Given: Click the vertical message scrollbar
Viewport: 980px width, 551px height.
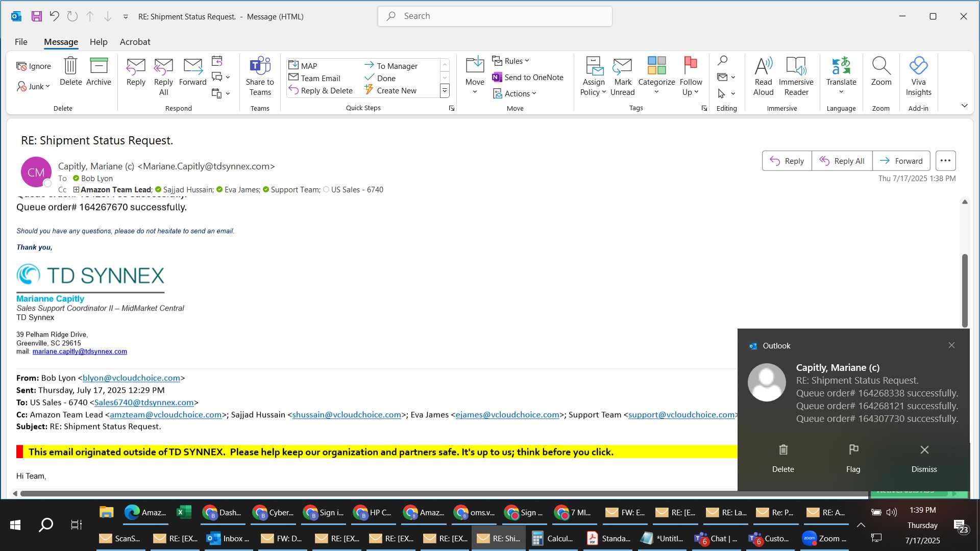Looking at the screenshot, I should coord(965,291).
